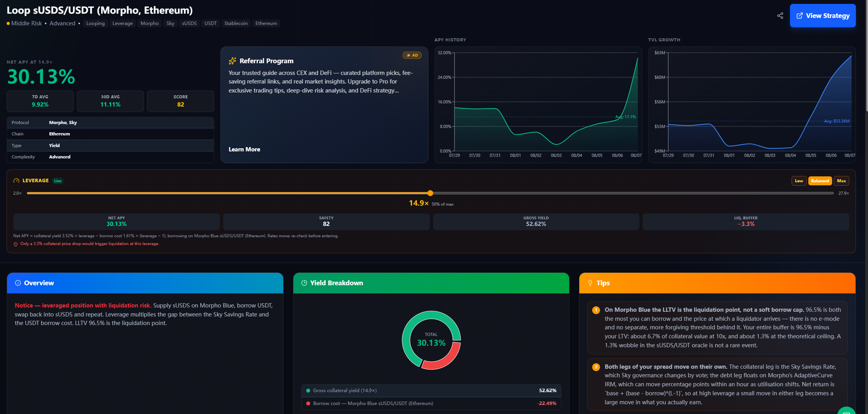The height and width of the screenshot is (414, 868).
Task: Click the Stablecoin tag
Action: point(236,23)
